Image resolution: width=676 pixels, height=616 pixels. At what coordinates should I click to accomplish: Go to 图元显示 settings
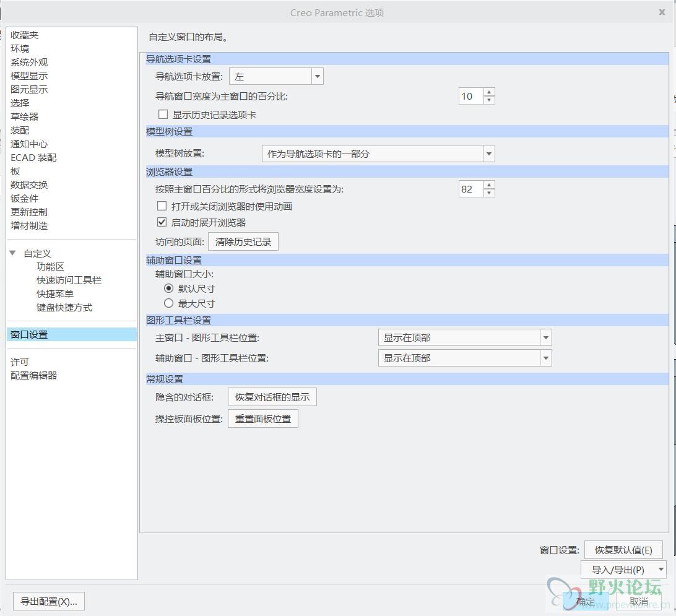29,90
